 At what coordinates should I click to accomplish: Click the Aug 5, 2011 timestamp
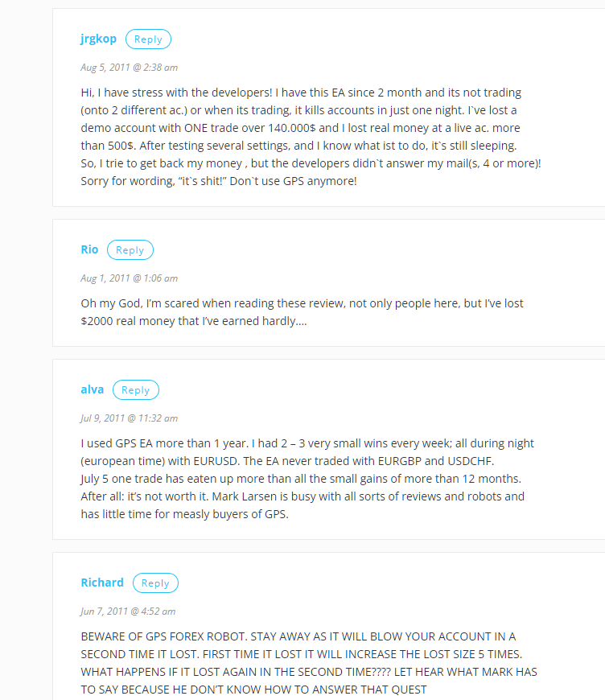point(129,68)
